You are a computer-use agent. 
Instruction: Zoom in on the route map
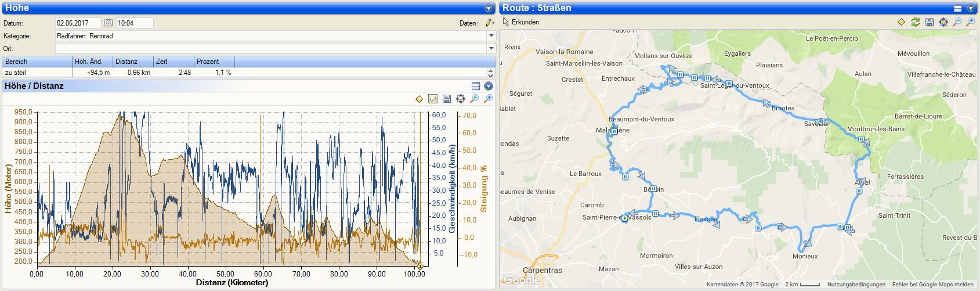click(x=971, y=22)
